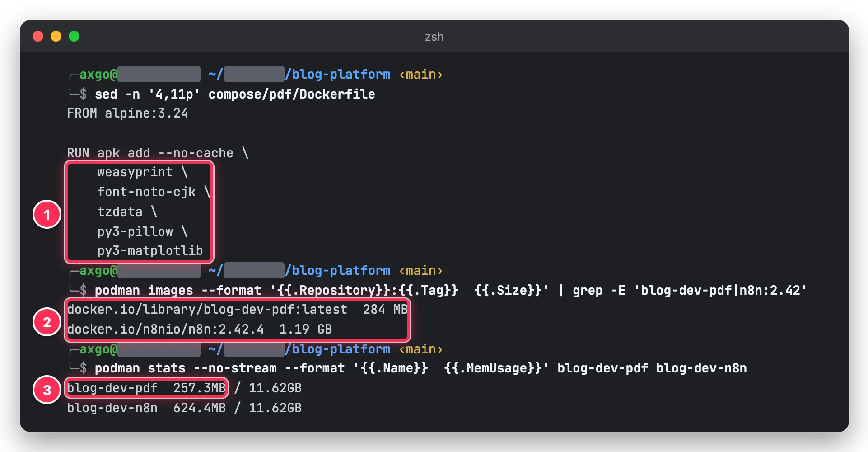Click the yellow minimize window button
The width and height of the screenshot is (868, 452).
[x=56, y=36]
